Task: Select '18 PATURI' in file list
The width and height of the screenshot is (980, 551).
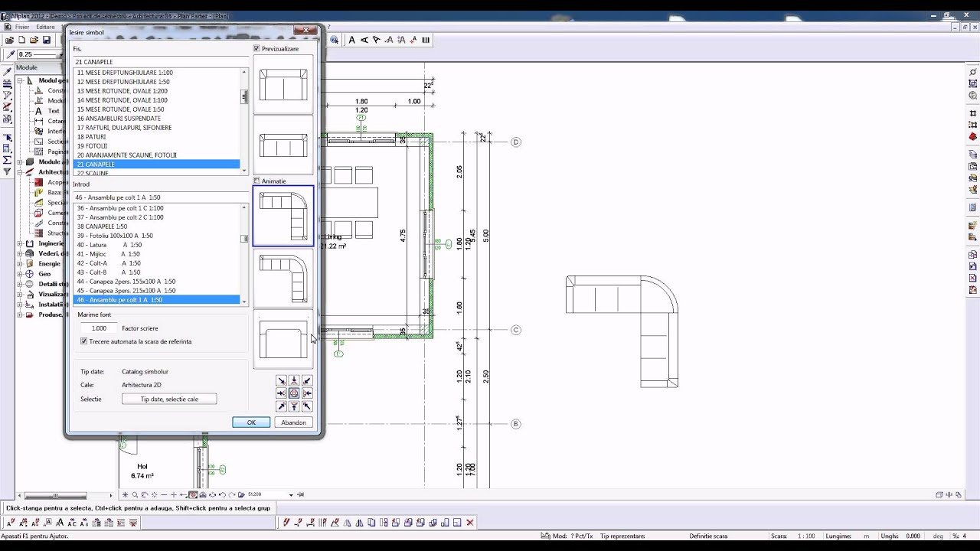Action: click(157, 137)
